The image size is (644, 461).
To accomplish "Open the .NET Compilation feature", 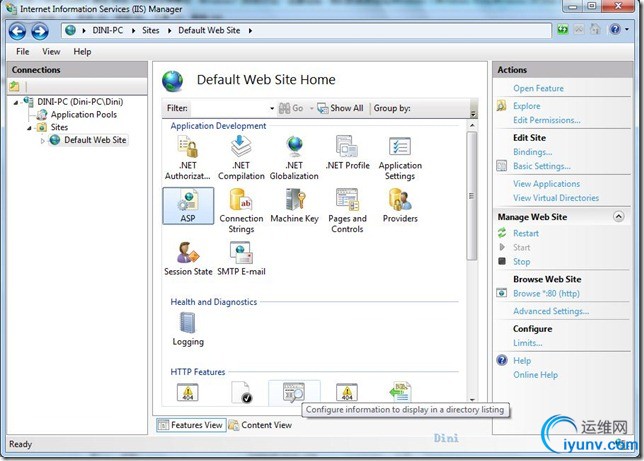I will tap(241, 158).
